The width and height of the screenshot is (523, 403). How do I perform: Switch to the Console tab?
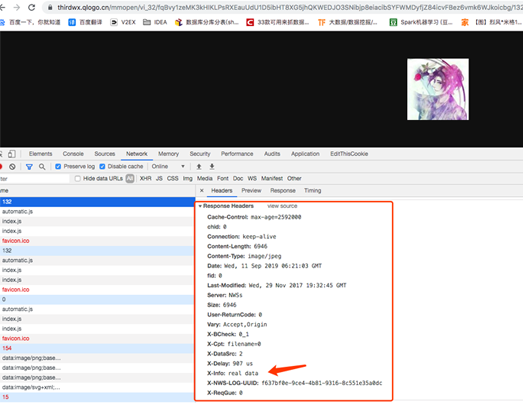point(73,154)
